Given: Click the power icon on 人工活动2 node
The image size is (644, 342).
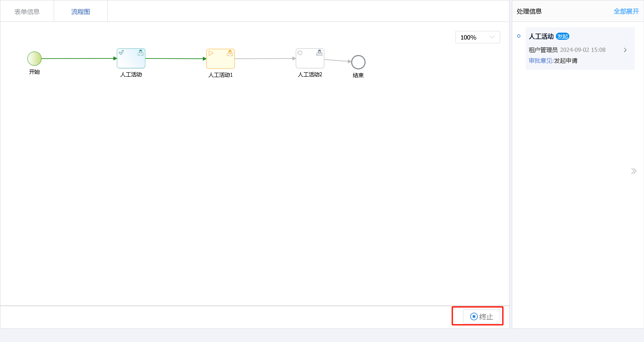Looking at the screenshot, I should click(300, 53).
